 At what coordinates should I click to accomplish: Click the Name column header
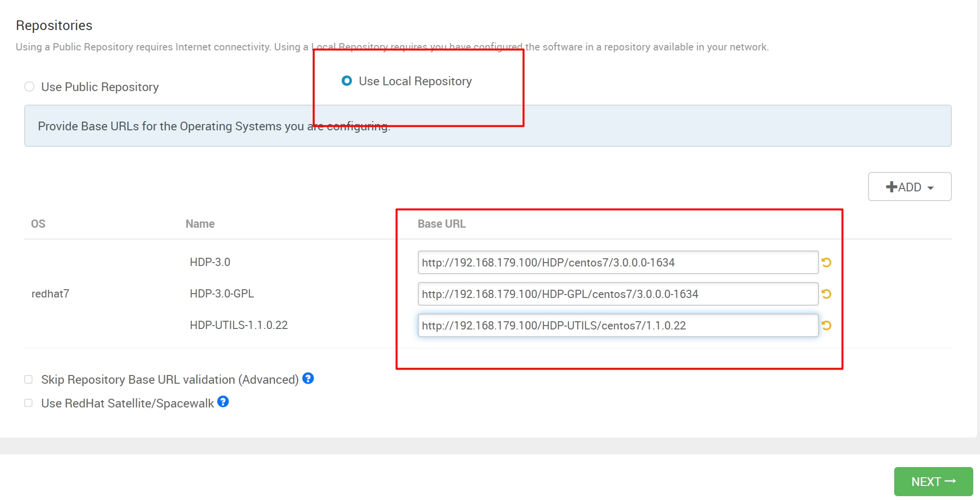pos(200,224)
